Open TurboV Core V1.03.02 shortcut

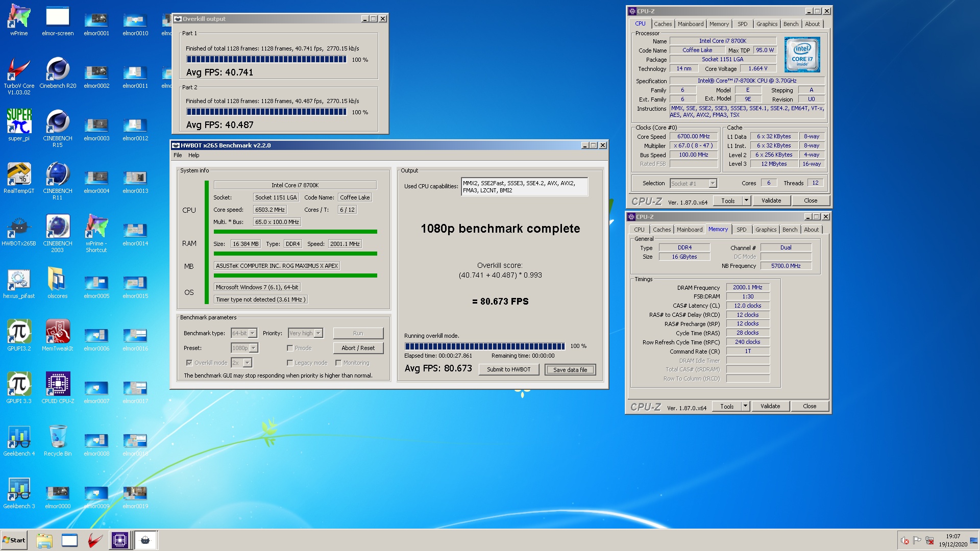(19, 76)
